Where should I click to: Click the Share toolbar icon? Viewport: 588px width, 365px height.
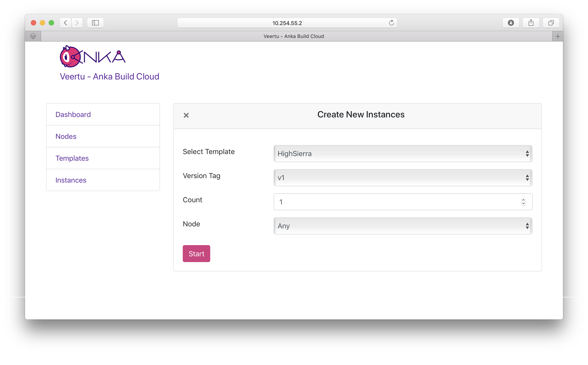531,23
